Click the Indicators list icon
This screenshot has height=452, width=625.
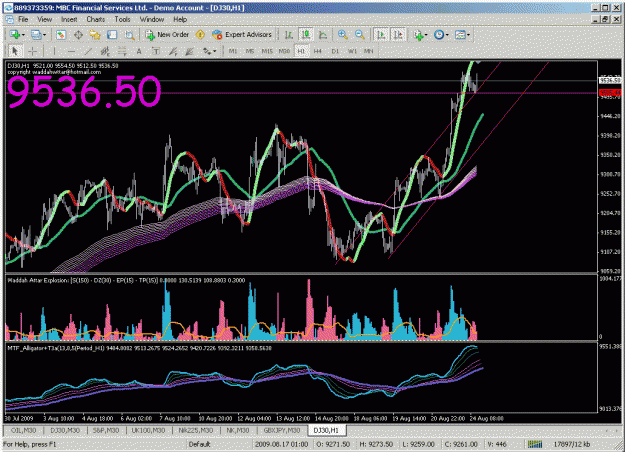tap(418, 35)
